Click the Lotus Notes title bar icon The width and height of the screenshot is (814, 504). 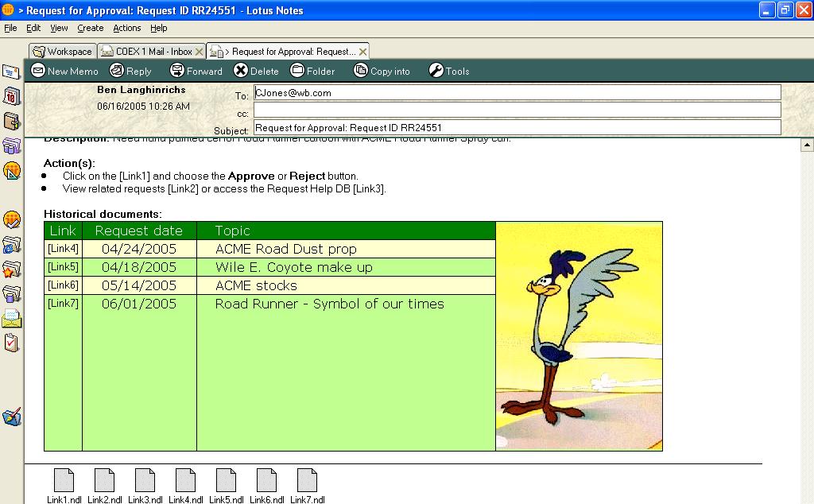pos(8,10)
